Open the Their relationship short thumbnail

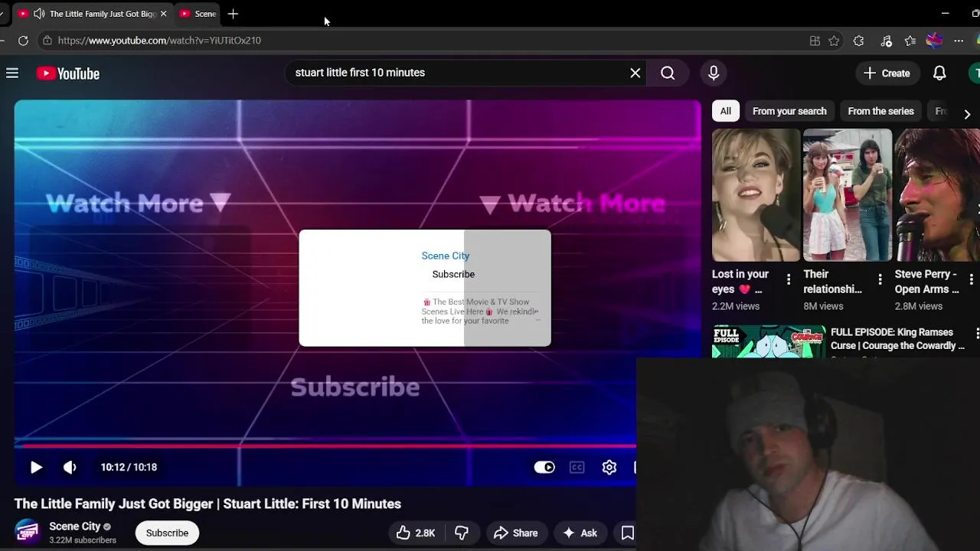[848, 195]
